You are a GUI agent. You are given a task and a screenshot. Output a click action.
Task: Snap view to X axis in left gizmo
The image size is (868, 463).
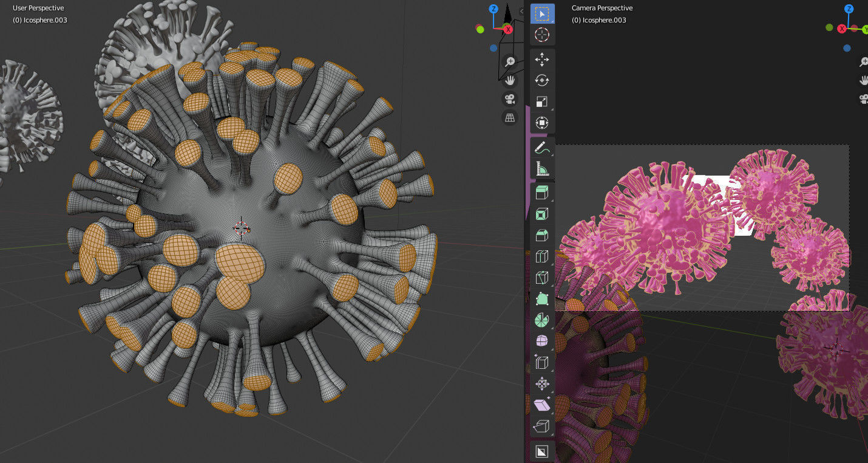509,29
